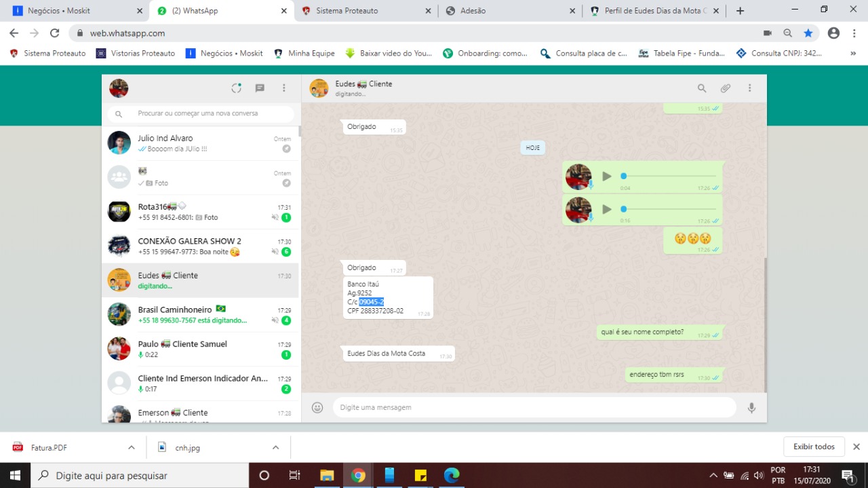Viewport: 868px width, 488px height.
Task: Bookmark this page with star icon
Action: point(808,33)
